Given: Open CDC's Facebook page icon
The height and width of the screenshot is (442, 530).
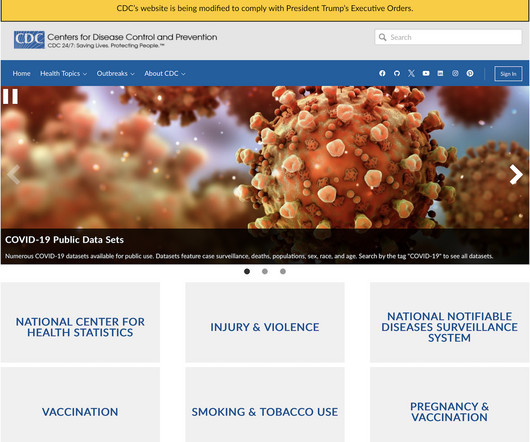Looking at the screenshot, I should pos(382,73).
